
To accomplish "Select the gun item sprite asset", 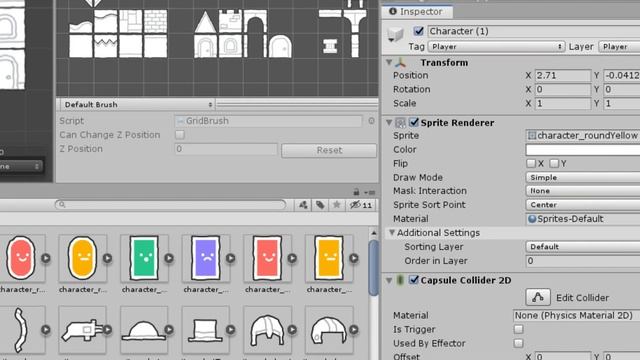I will point(82,330).
